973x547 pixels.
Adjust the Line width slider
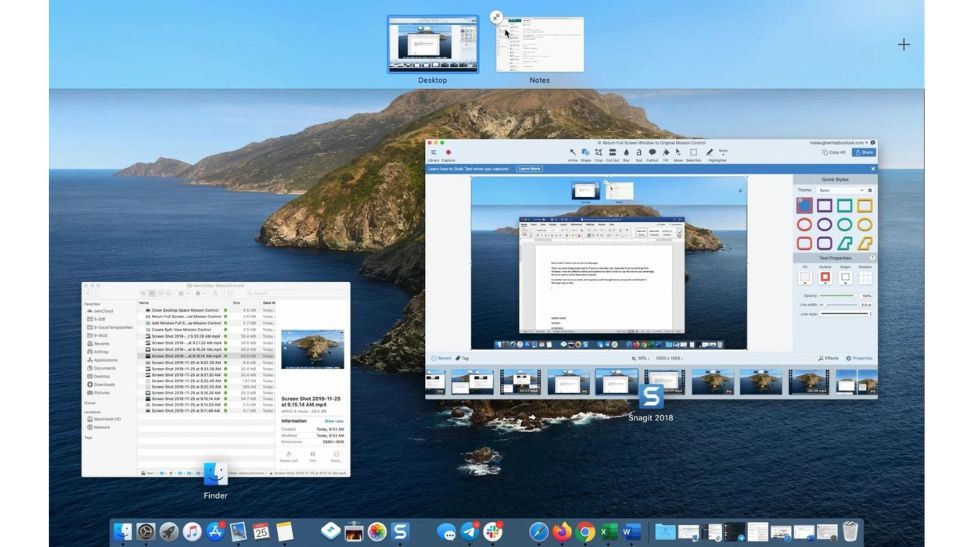click(838, 305)
